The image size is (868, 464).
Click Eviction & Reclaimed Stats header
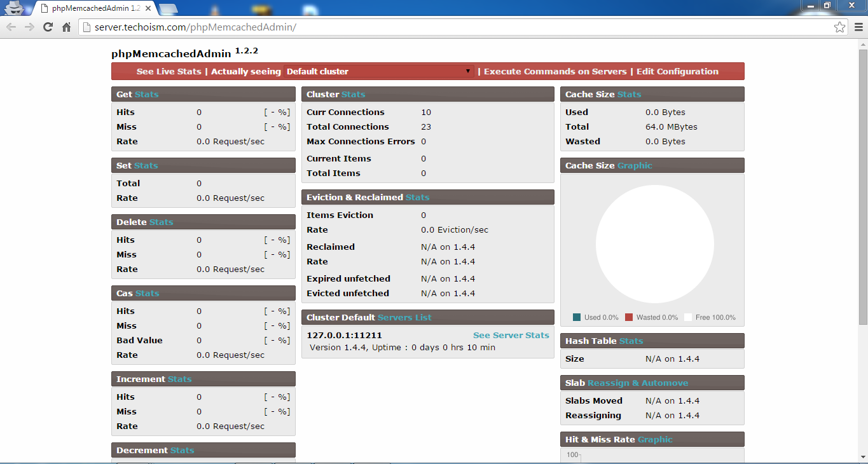point(428,197)
